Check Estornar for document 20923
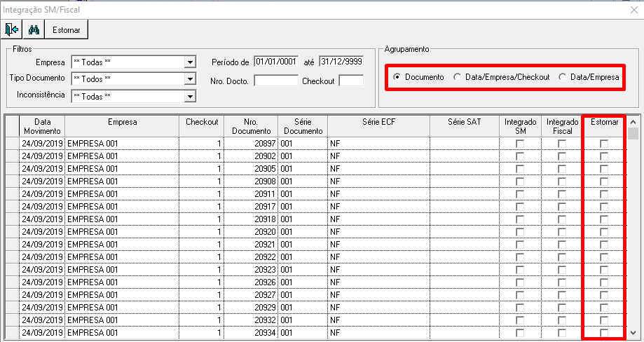644x342 pixels. tap(604, 270)
